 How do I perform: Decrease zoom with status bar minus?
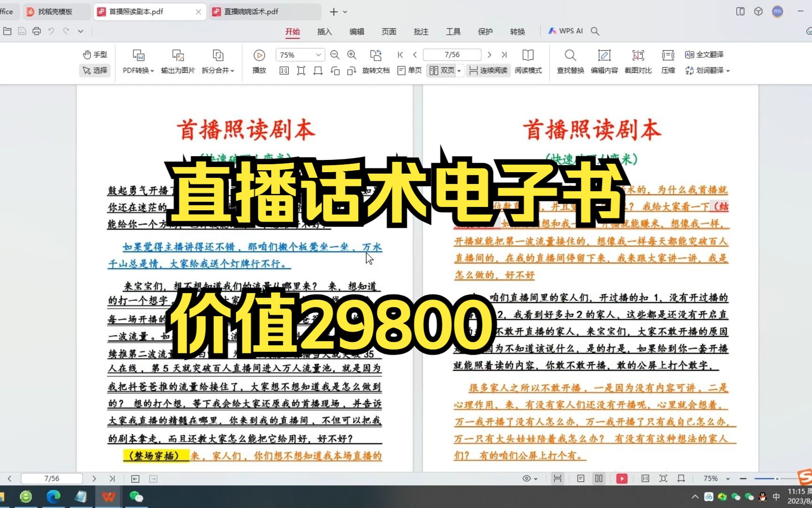[x=743, y=478]
